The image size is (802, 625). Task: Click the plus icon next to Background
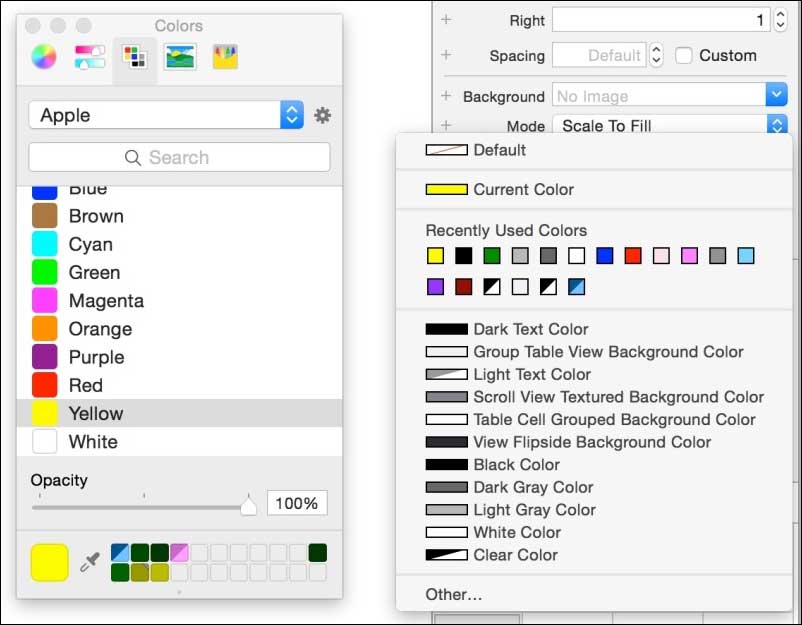click(446, 96)
